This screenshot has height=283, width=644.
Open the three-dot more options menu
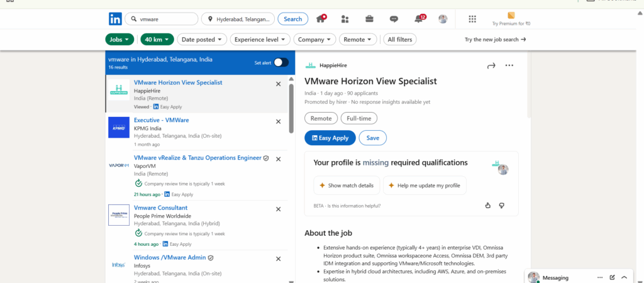tap(509, 65)
